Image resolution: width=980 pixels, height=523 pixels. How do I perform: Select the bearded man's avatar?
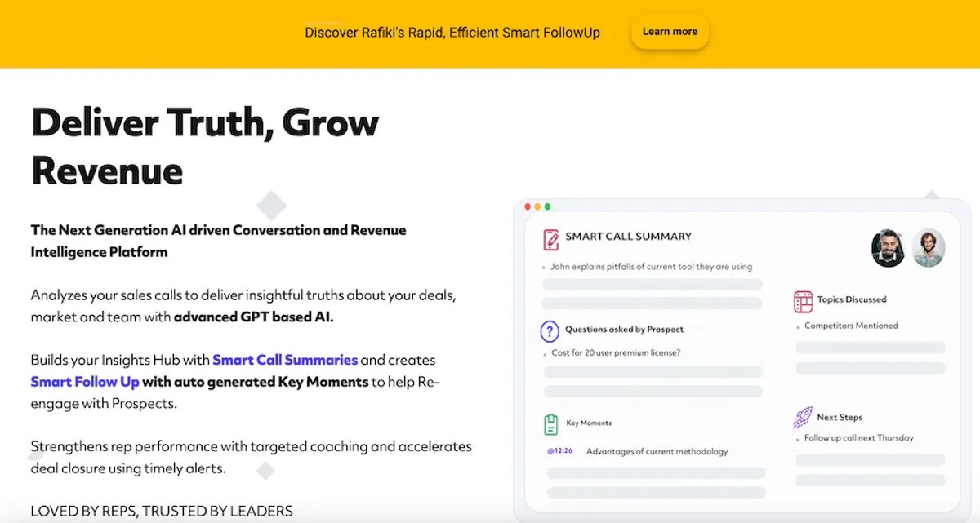pos(888,248)
